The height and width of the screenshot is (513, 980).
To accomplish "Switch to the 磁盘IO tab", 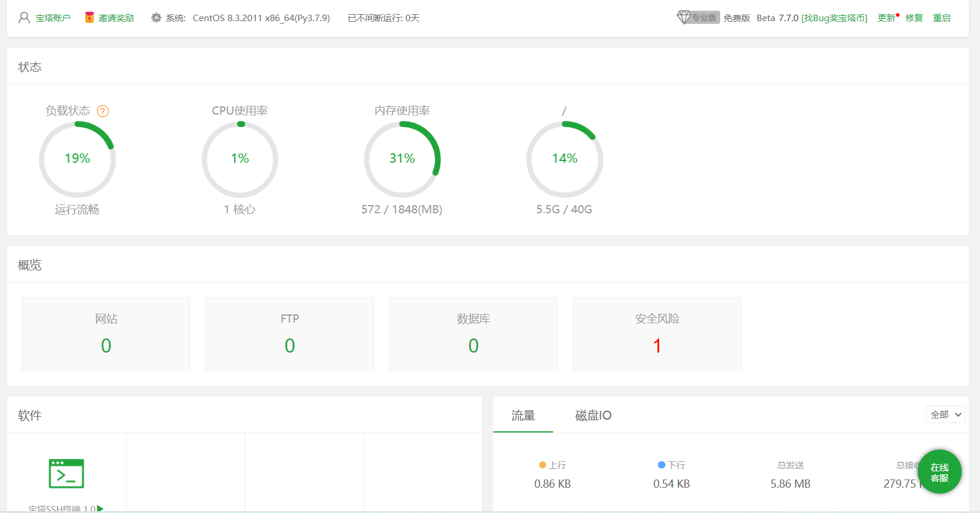I will coord(593,415).
